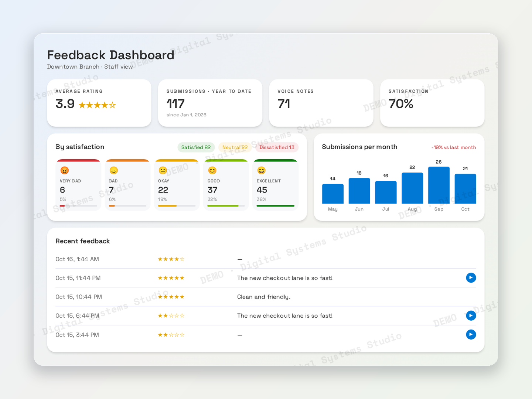This screenshot has width=532, height=399.
Task: Click the "-19% vs last month" text
Action: 454,147
